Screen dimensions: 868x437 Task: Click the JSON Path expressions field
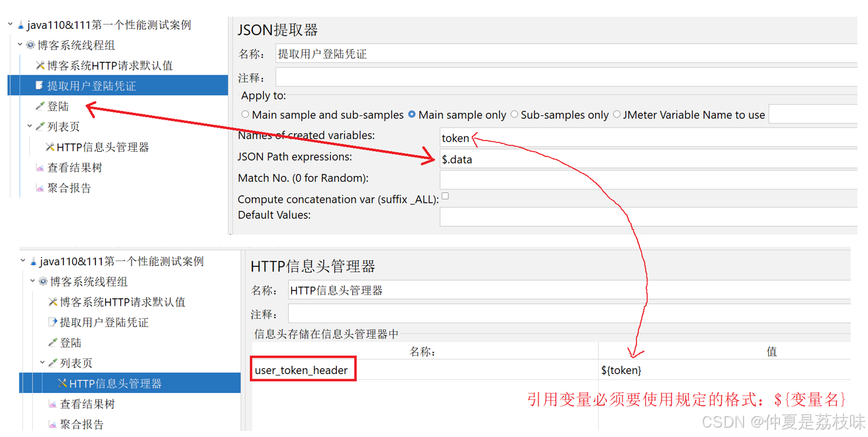click(x=649, y=159)
